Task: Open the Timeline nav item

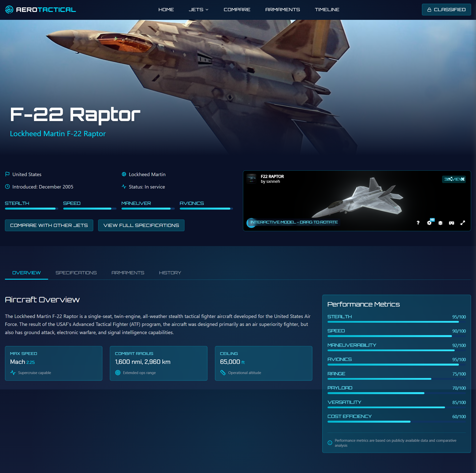Action: [327, 10]
